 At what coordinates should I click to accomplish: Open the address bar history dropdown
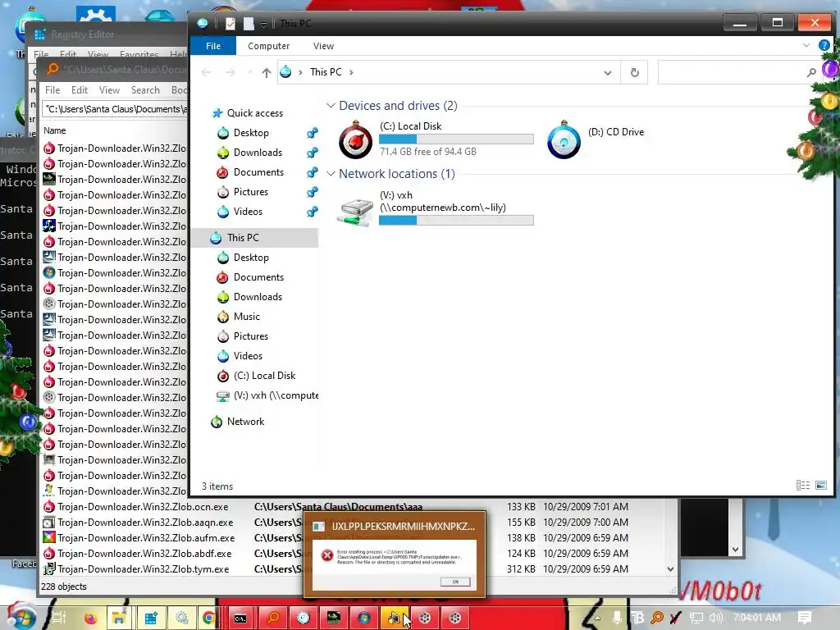608,72
